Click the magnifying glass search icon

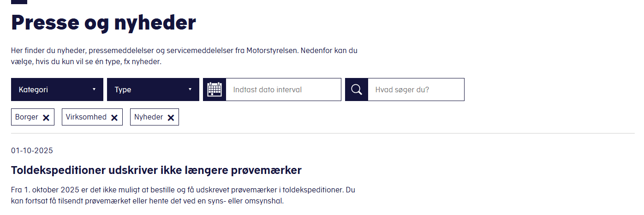357,90
